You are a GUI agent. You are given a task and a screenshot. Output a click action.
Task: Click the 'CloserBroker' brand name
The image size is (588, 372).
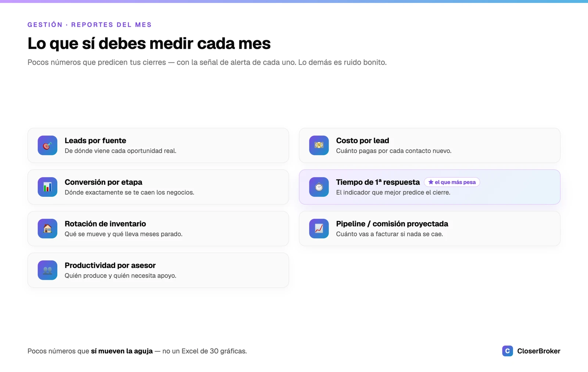539,351
